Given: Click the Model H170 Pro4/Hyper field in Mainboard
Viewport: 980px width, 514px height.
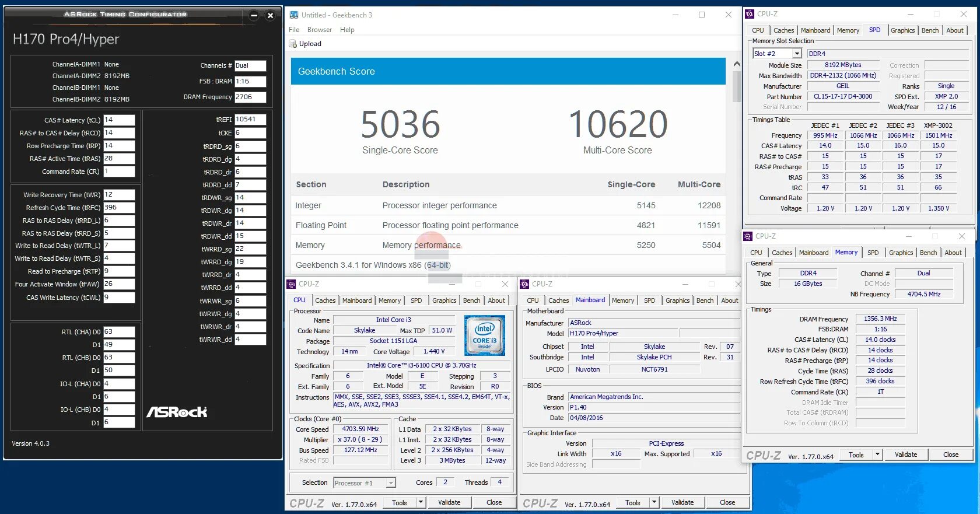Looking at the screenshot, I should click(x=623, y=333).
